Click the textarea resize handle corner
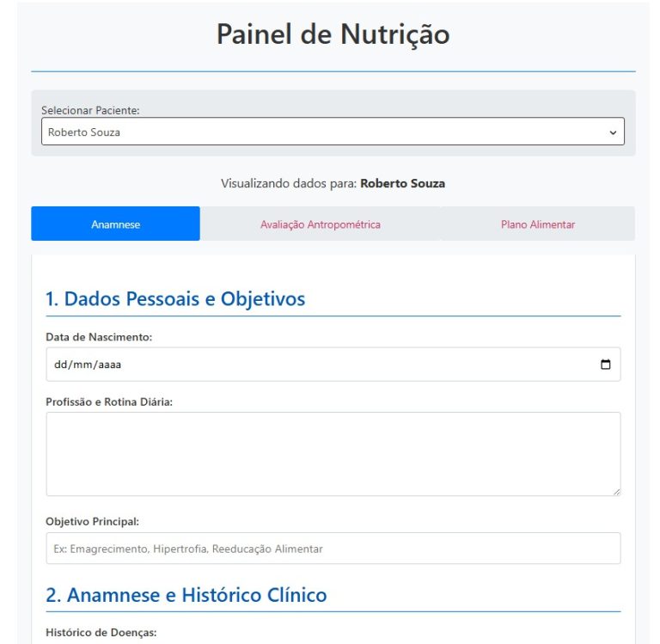The height and width of the screenshot is (644, 660). (616, 491)
